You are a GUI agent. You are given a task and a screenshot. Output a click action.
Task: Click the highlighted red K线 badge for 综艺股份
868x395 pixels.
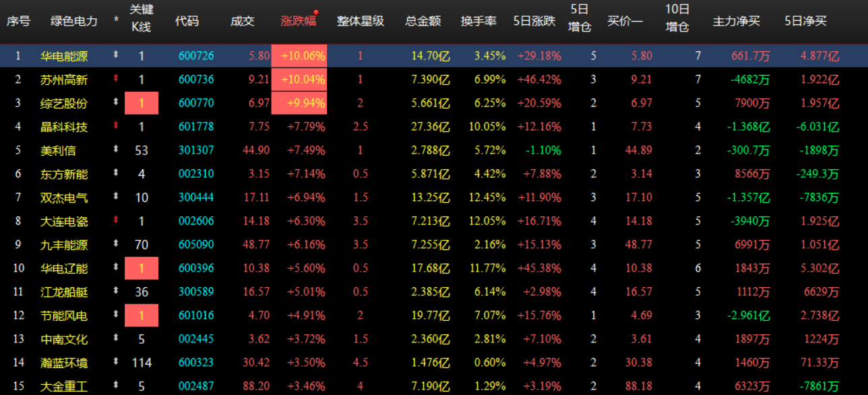[142, 103]
